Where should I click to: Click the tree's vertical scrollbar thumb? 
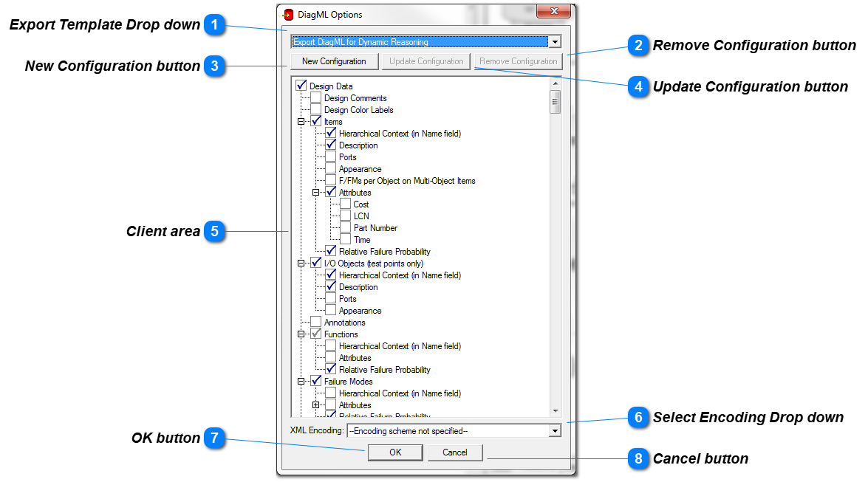(x=556, y=102)
